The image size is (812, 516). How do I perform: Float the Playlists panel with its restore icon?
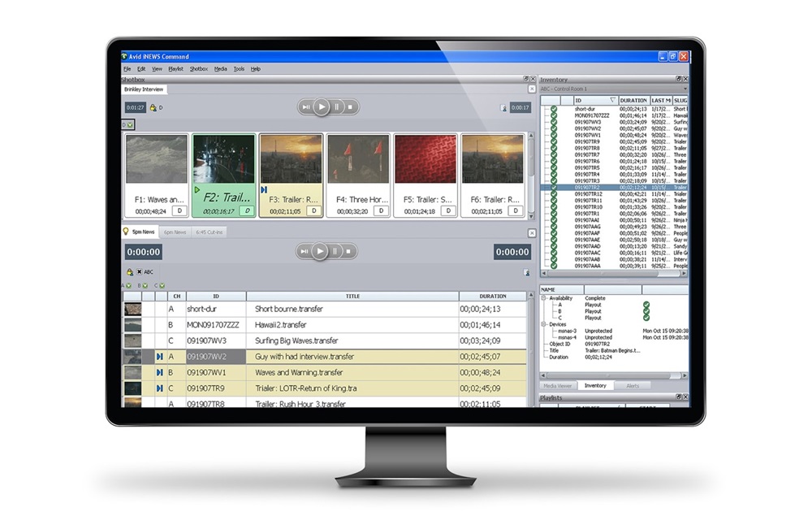pos(678,397)
